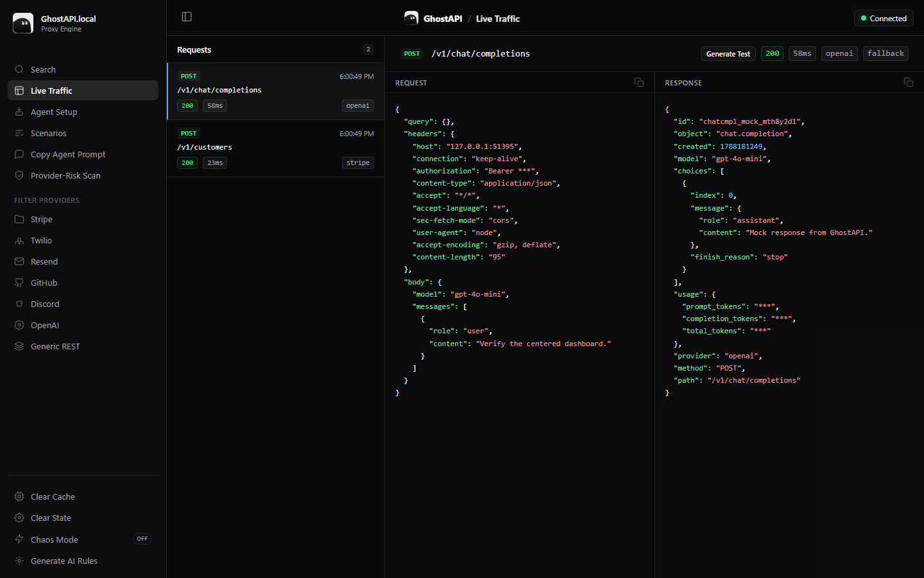Click the Stripe folder icon
This screenshot has width=924, height=578.
[x=19, y=219]
